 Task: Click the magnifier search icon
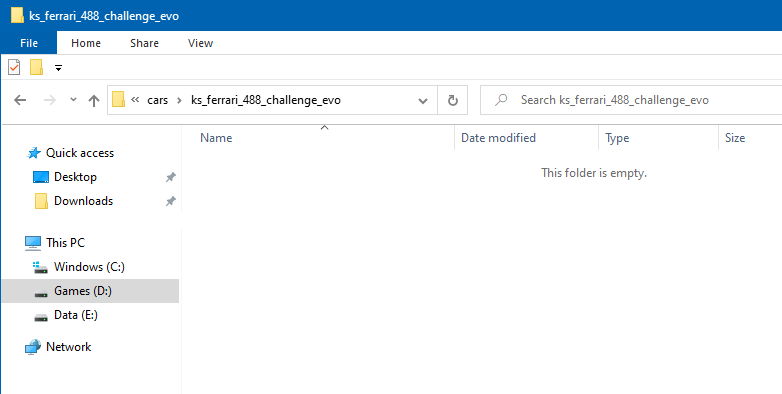(x=501, y=100)
